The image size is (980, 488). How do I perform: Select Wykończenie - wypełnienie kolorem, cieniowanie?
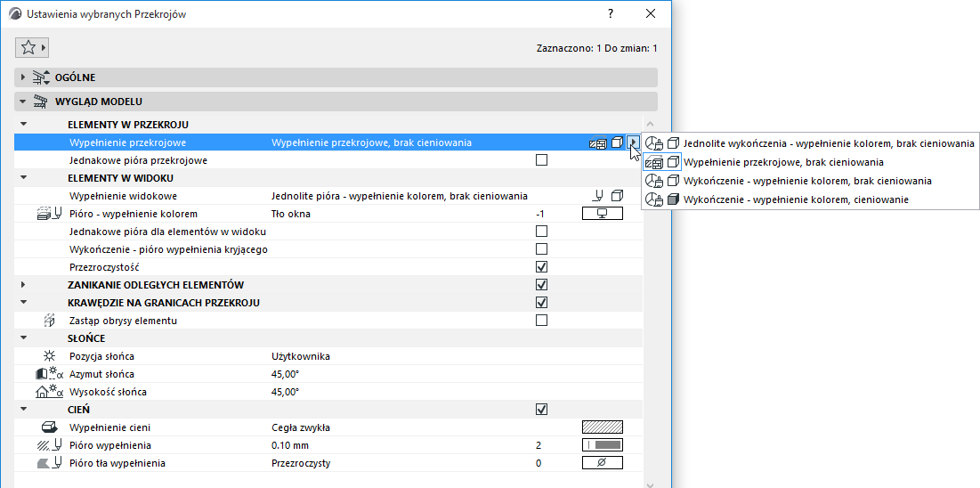coord(810,199)
